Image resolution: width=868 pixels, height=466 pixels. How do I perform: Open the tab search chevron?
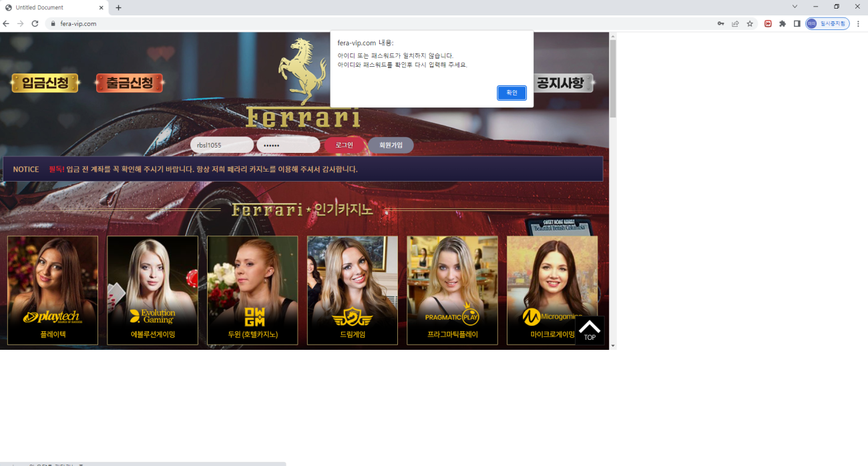click(795, 7)
